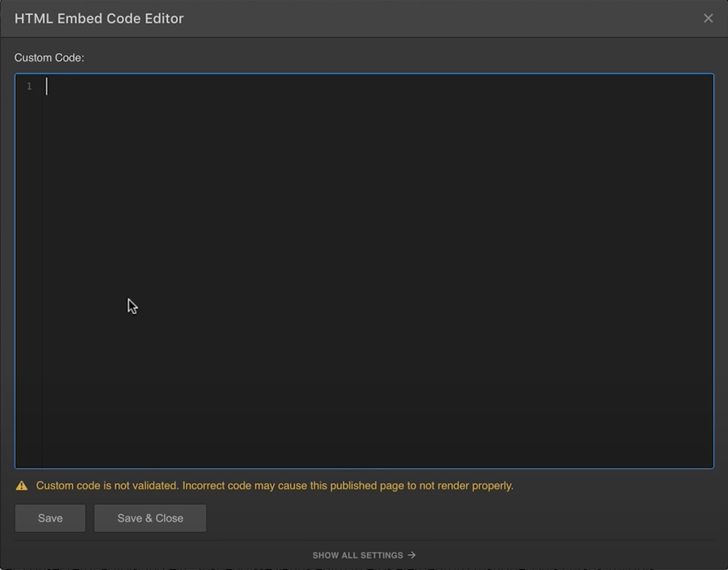Click the warning message text about unvalidated code
This screenshot has height=570, width=728.
tap(273, 485)
